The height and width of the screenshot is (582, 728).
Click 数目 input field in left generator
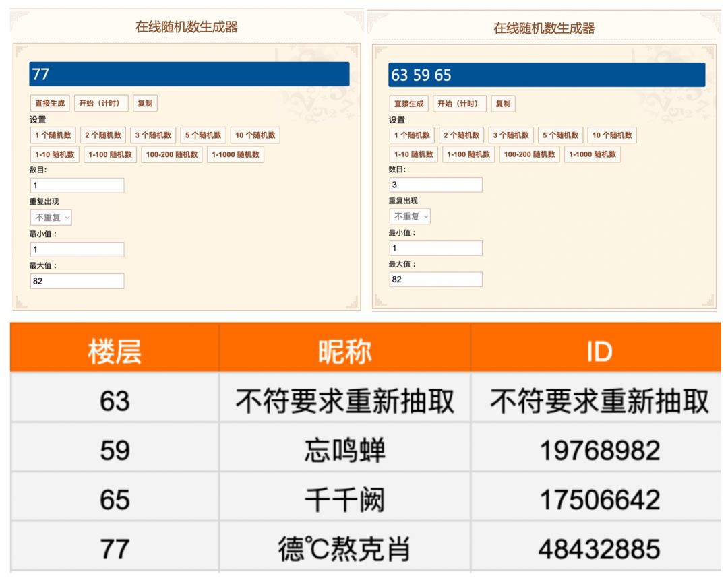[x=77, y=185]
